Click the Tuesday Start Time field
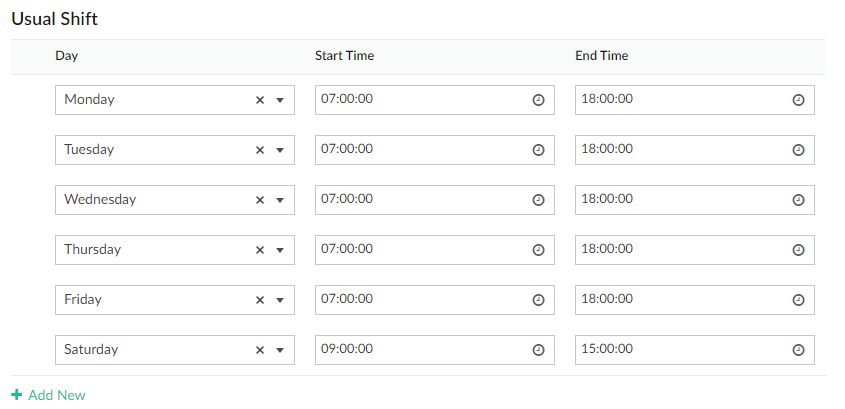Screen dimensions: 845x409 [420, 150]
